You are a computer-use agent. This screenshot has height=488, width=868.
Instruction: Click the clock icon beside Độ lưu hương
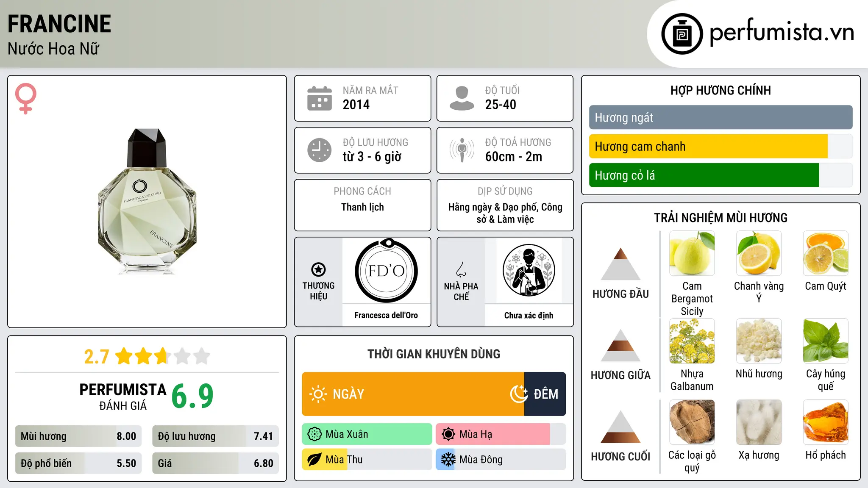pyautogui.click(x=320, y=150)
